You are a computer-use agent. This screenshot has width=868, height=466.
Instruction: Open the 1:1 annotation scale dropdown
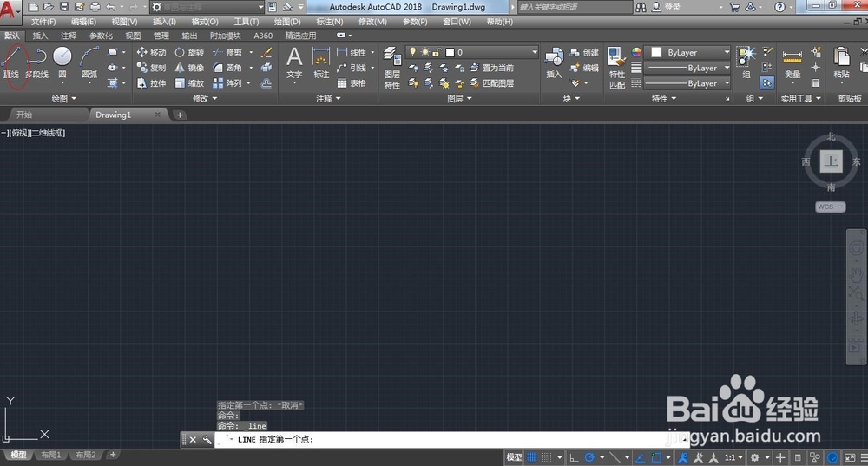[x=733, y=457]
